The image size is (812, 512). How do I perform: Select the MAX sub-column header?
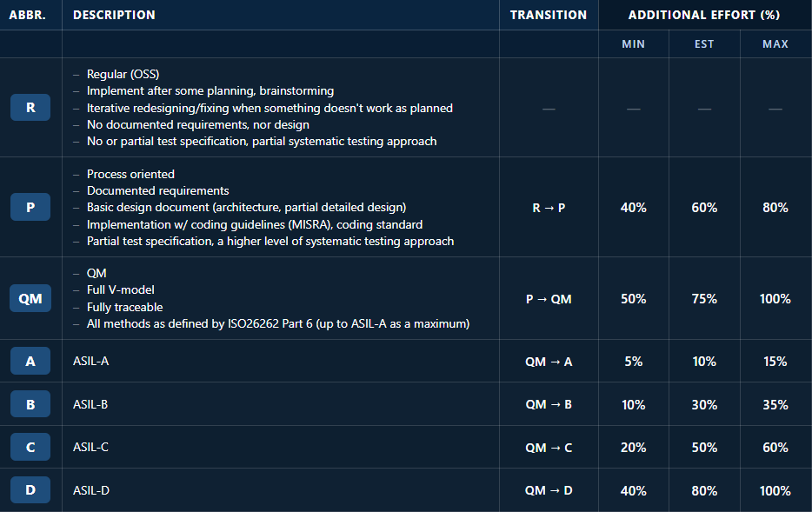[x=775, y=44]
